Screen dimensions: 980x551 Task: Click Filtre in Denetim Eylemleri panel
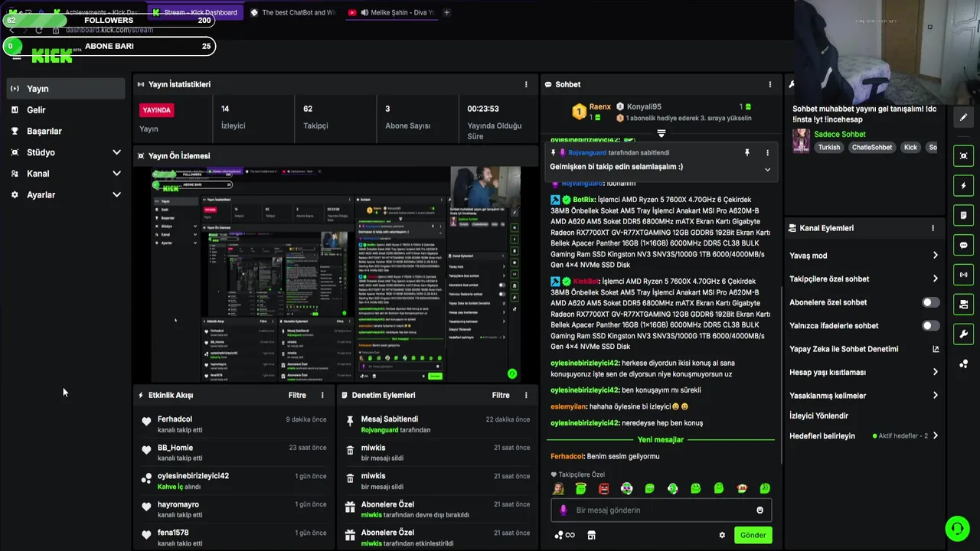click(501, 396)
